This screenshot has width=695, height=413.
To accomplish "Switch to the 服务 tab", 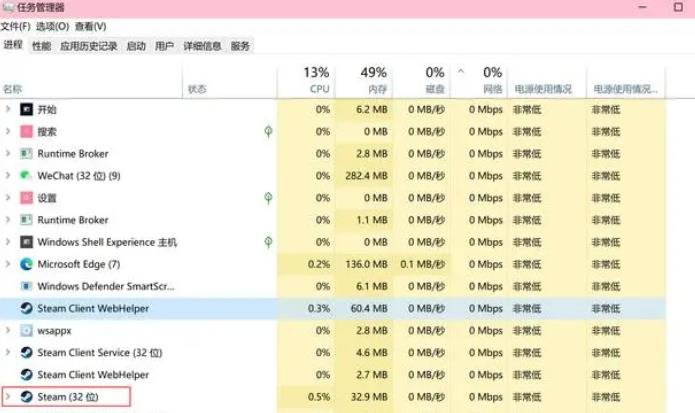I will click(240, 46).
